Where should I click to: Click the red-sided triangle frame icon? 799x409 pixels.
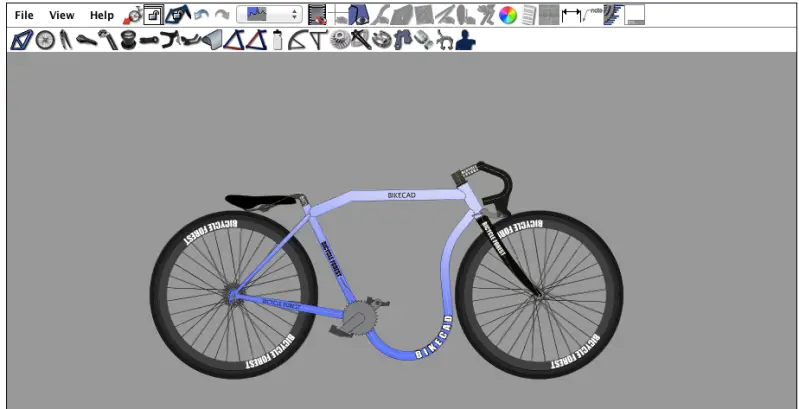pyautogui.click(x=256, y=40)
